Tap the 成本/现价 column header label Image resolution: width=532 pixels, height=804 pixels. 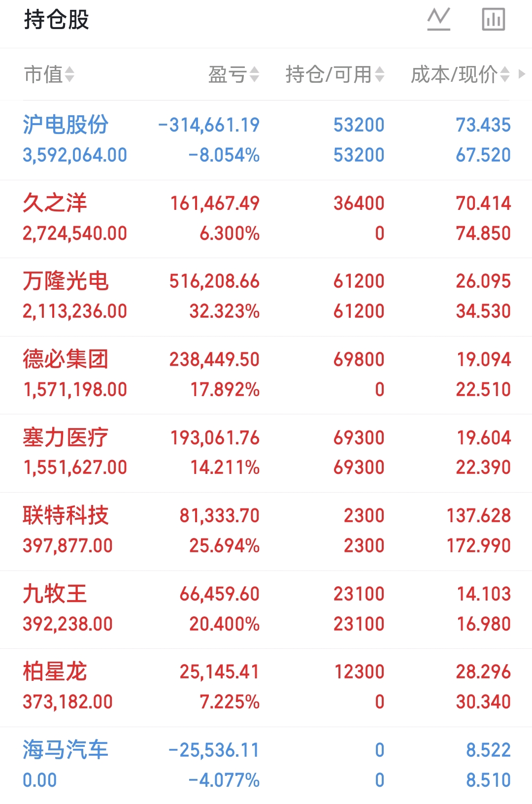[x=454, y=75]
